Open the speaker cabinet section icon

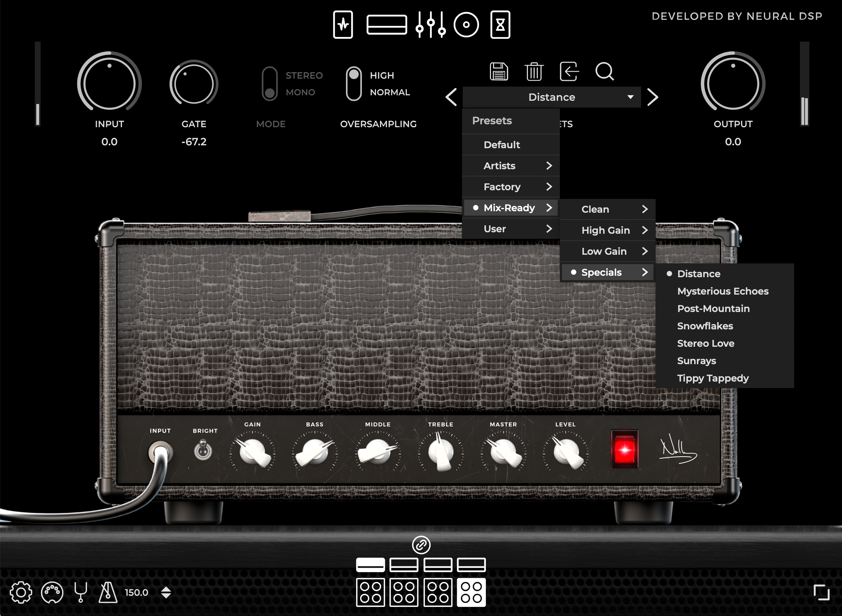tap(466, 25)
